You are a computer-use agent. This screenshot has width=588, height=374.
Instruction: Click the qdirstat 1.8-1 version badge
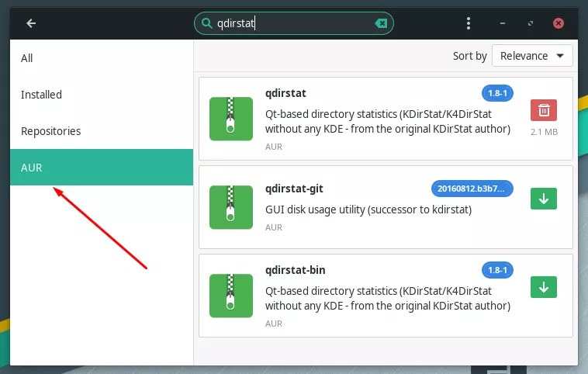(x=497, y=93)
